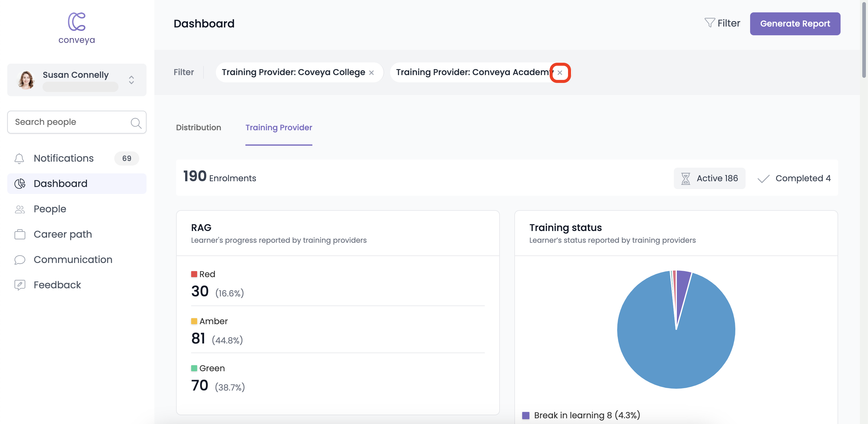Open Notifications in the sidebar
Viewport: 868px width, 424px height.
pyautogui.click(x=77, y=158)
